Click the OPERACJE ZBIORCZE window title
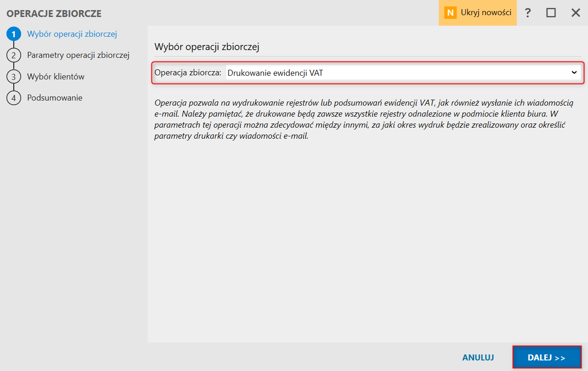The width and height of the screenshot is (588, 371). 54,14
